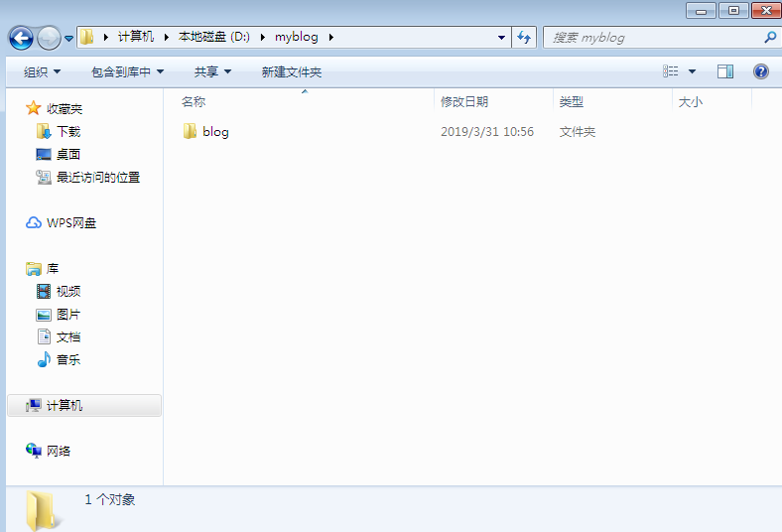
Task: Open the 文档 library
Action: 68,337
